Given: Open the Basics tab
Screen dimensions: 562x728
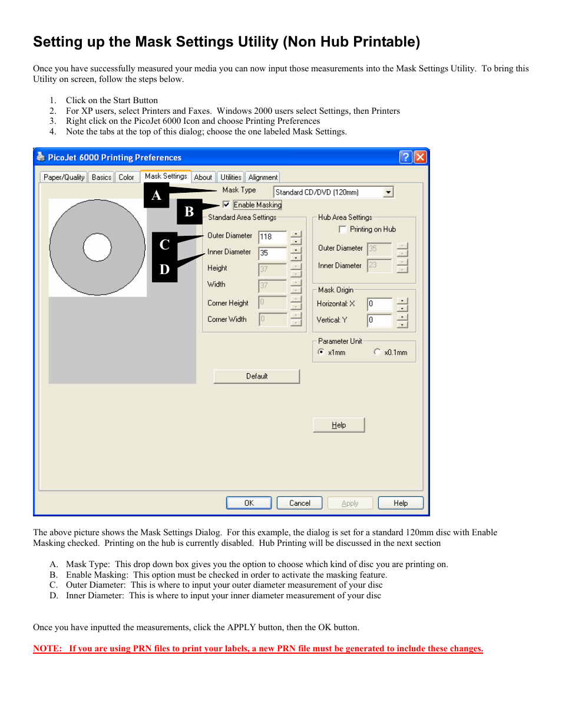Looking at the screenshot, I should 101,177.
